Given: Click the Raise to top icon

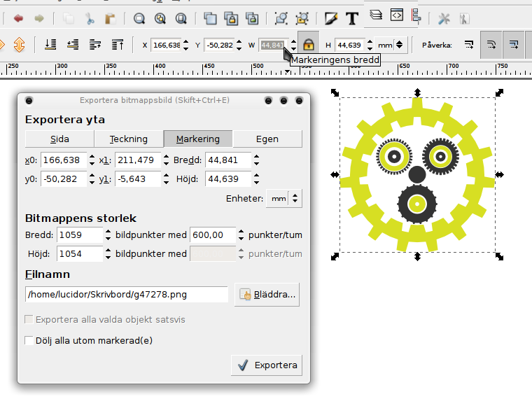Looking at the screenshot, I should [117, 45].
